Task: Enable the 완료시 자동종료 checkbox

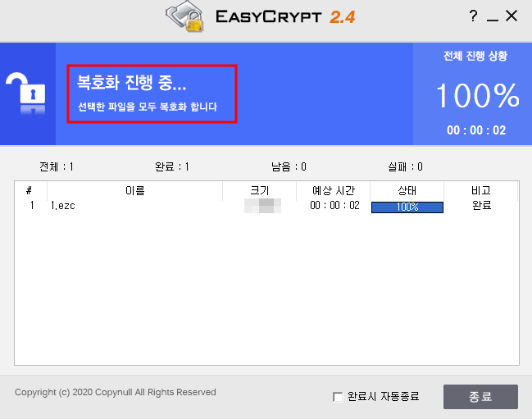Action: click(x=338, y=397)
